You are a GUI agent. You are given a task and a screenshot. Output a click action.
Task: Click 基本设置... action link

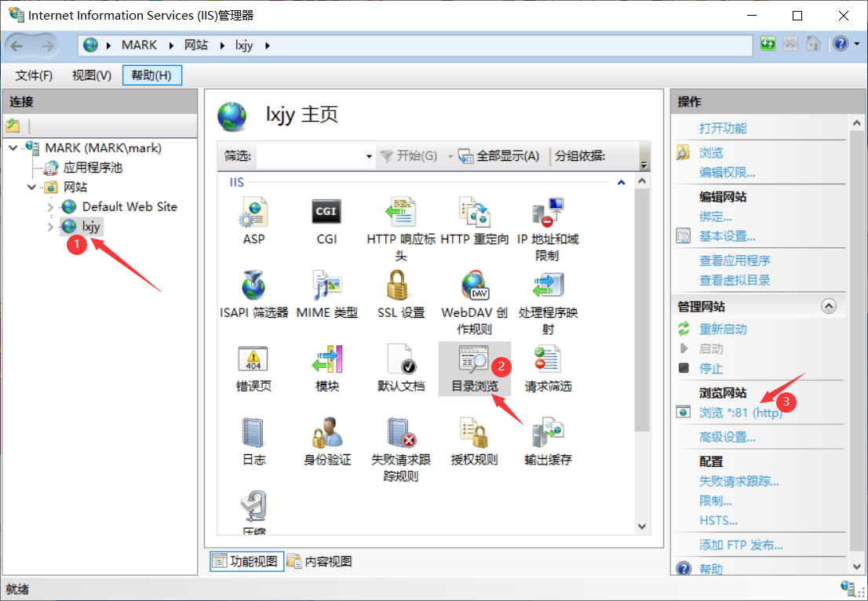[727, 236]
